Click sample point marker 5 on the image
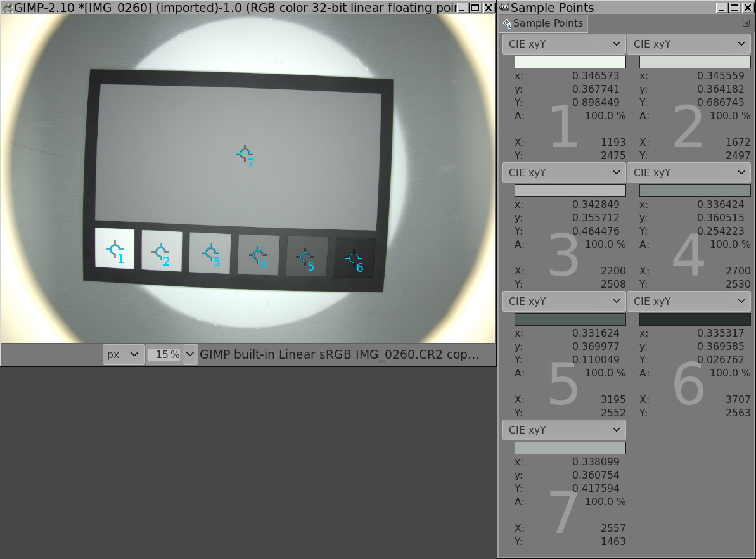 tap(305, 257)
